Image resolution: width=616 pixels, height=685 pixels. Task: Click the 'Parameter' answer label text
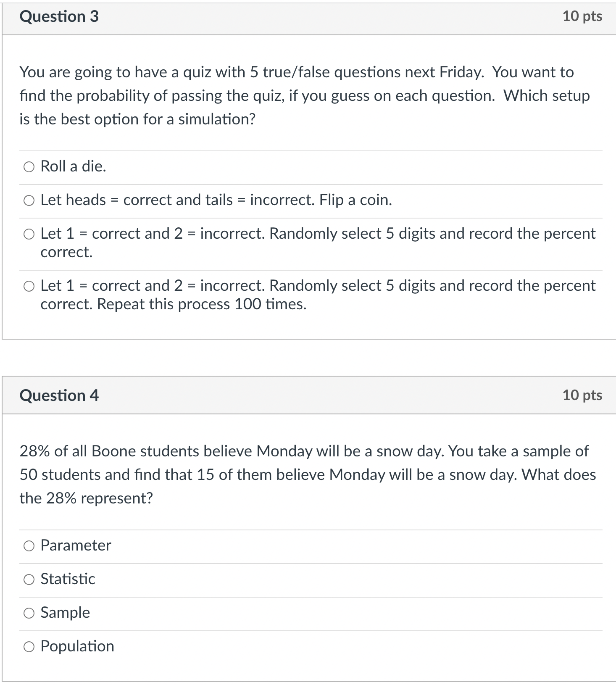point(76,545)
